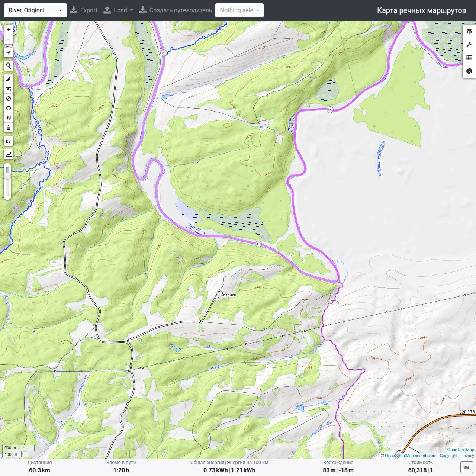Screen dimensions: 476x476
Task: Delete route with the trash icon
Action: pos(9,128)
